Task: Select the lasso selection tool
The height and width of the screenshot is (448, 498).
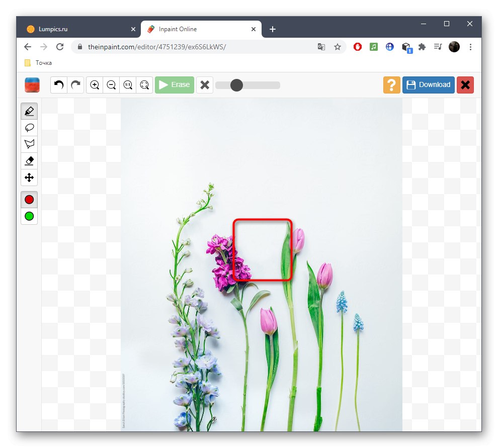Action: (29, 128)
